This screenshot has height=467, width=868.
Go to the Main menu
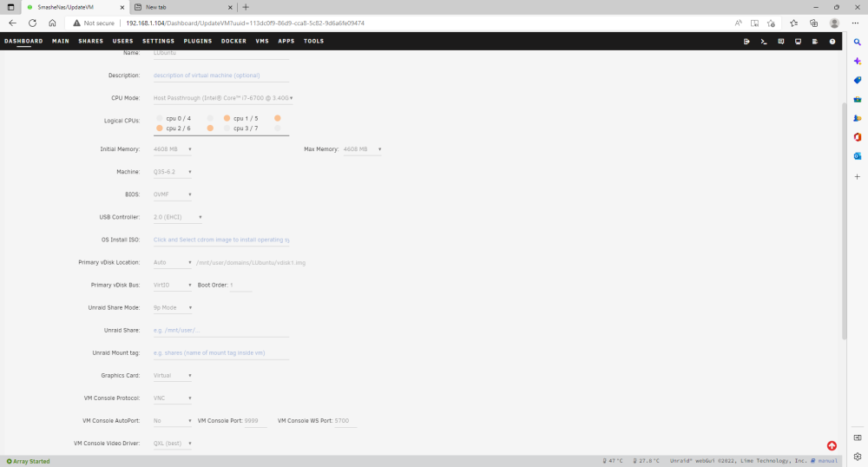61,42
